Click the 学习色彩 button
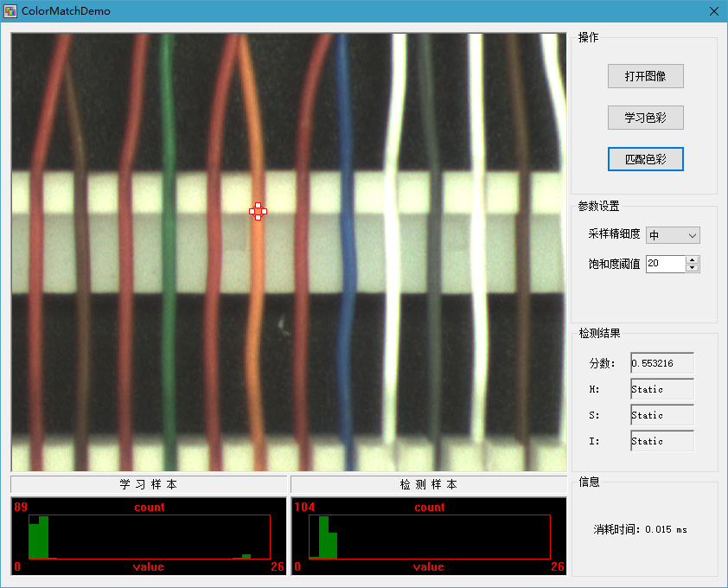The width and height of the screenshot is (728, 588). [645, 118]
